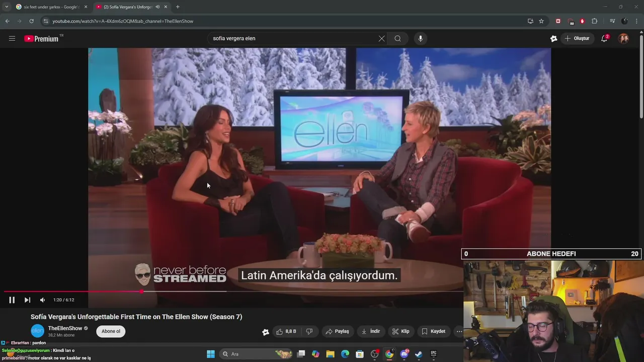The height and width of the screenshot is (362, 644).
Task: Skip to next video
Action: (x=27, y=300)
